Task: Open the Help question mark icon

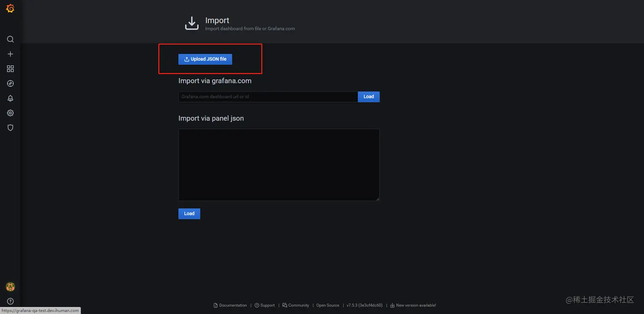Action: pyautogui.click(x=10, y=301)
